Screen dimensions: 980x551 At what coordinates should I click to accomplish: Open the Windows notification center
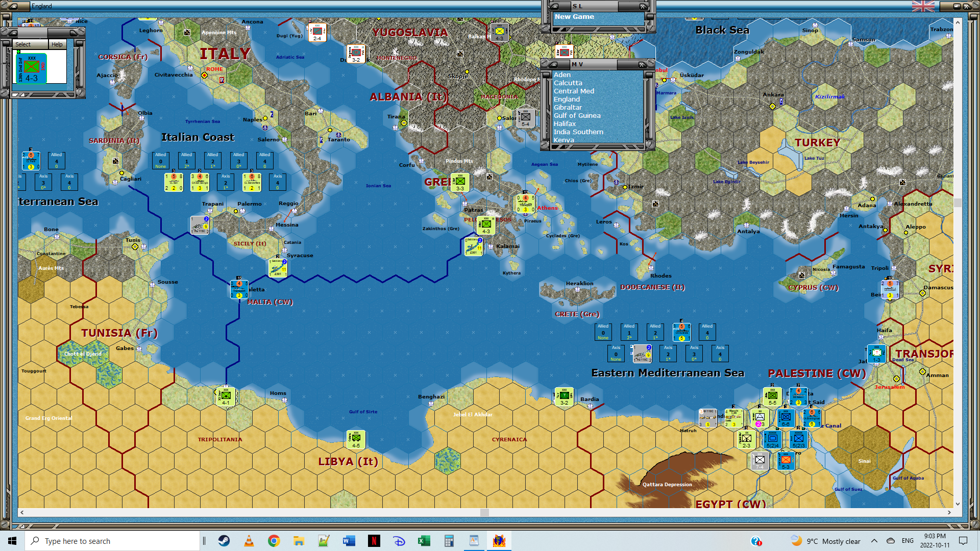click(963, 541)
